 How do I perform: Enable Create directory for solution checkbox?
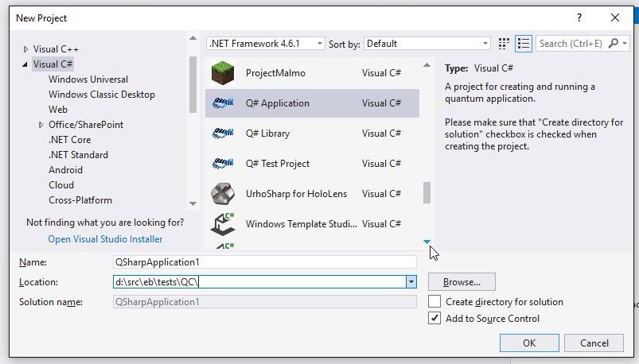pos(434,302)
